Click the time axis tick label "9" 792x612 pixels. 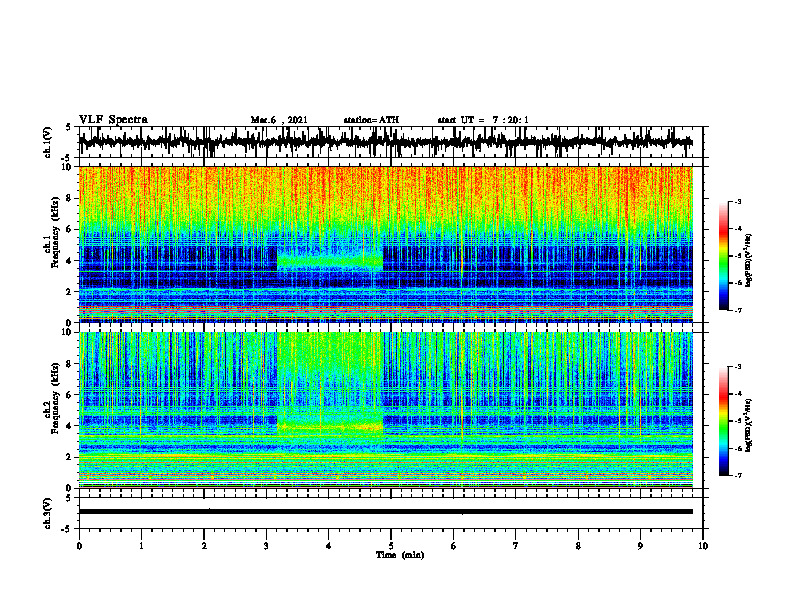click(x=640, y=546)
